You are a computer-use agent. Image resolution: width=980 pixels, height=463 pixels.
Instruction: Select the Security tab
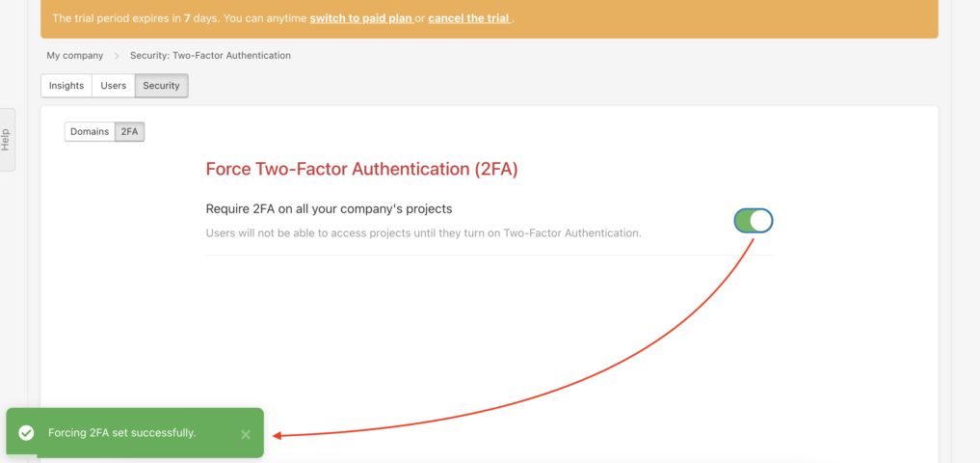pyautogui.click(x=161, y=86)
